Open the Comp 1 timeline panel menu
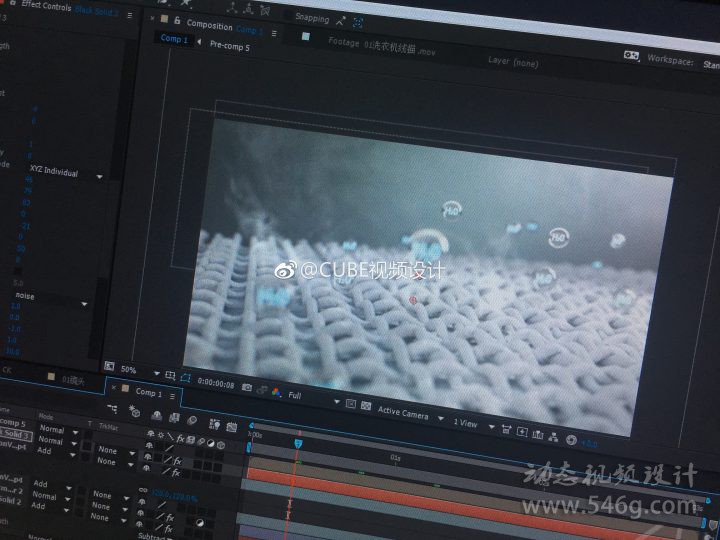The width and height of the screenshot is (720, 540). pyautogui.click(x=173, y=396)
